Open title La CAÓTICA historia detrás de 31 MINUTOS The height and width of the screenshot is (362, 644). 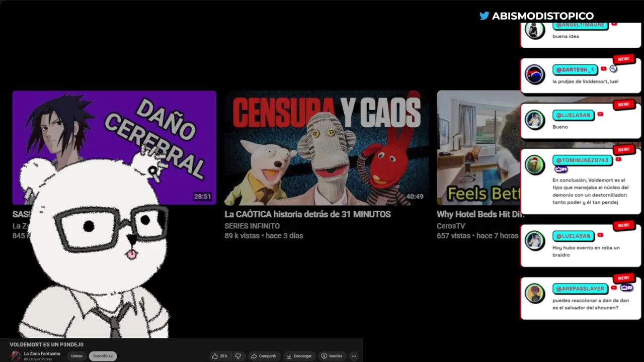click(x=307, y=214)
